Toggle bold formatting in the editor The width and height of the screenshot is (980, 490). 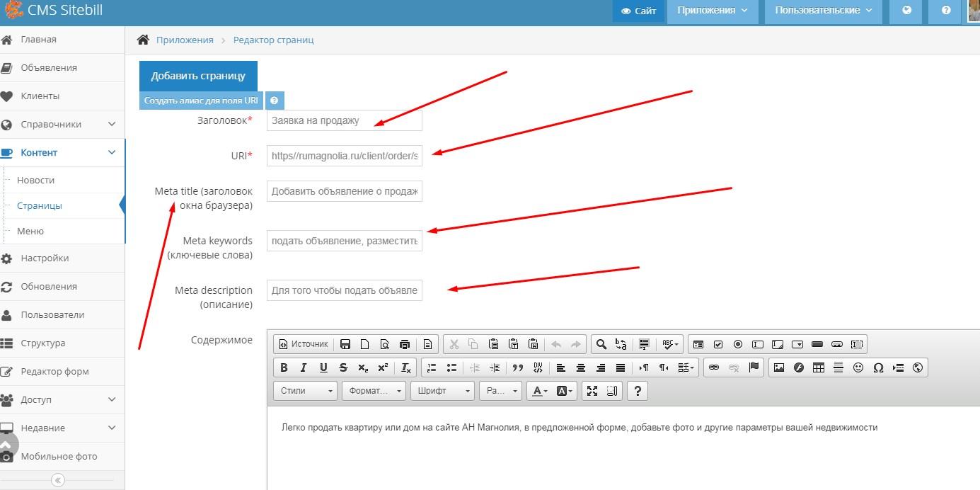(x=284, y=367)
